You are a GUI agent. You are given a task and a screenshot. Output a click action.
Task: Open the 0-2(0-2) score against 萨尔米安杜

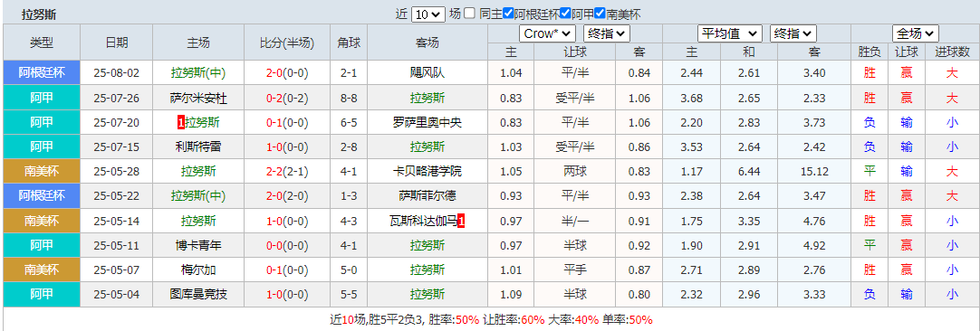tap(287, 98)
